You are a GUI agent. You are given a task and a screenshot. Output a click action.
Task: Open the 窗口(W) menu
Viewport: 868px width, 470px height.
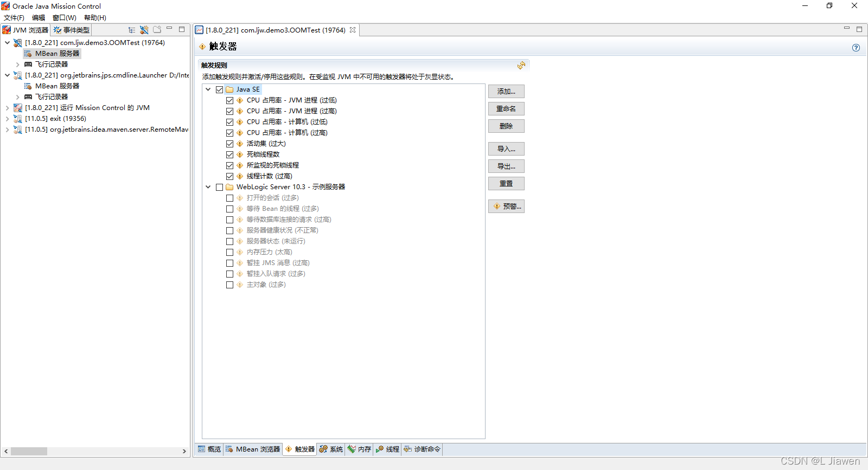point(64,18)
